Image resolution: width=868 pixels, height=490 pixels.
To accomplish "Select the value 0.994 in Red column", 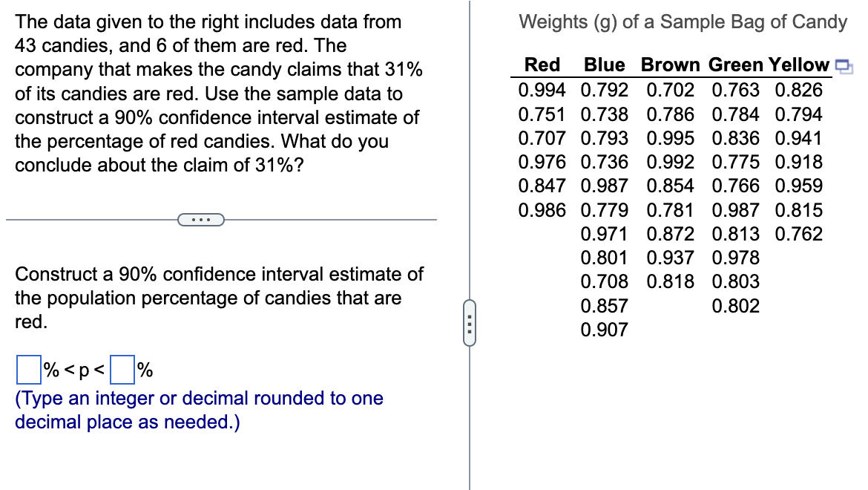I will click(542, 90).
